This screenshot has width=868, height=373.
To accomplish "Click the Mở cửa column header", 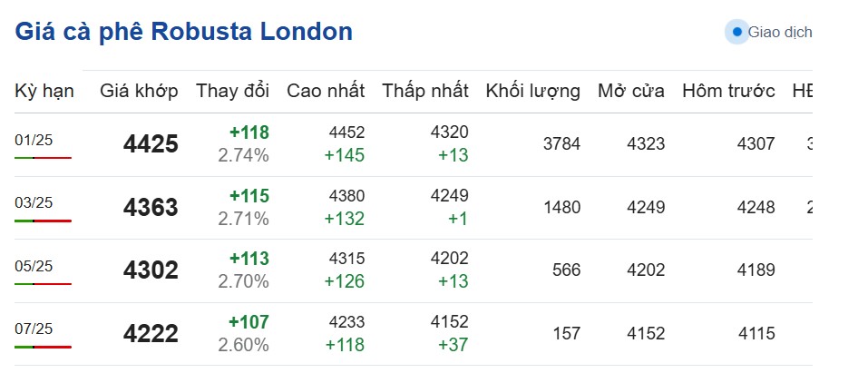I will point(630,91).
